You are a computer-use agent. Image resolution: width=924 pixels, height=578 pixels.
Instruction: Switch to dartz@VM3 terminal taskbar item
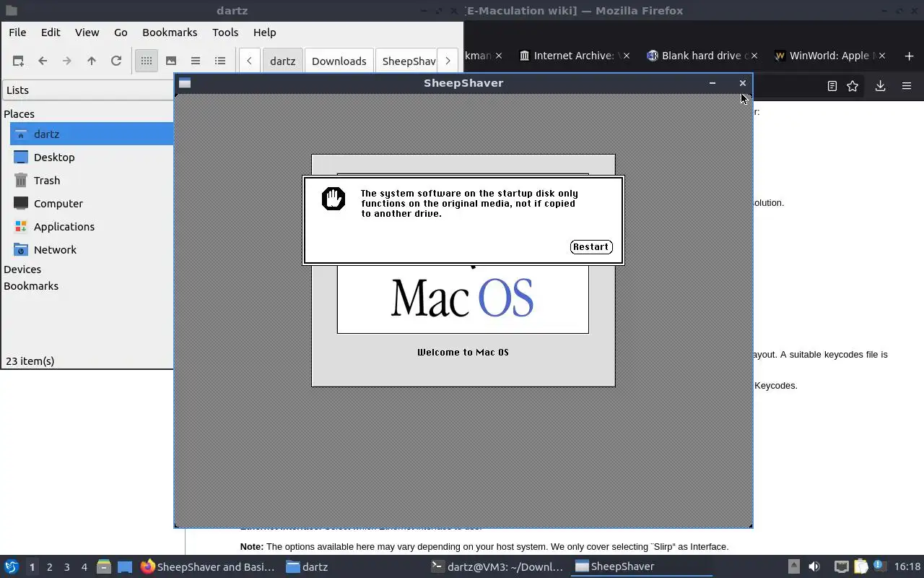pos(498,567)
